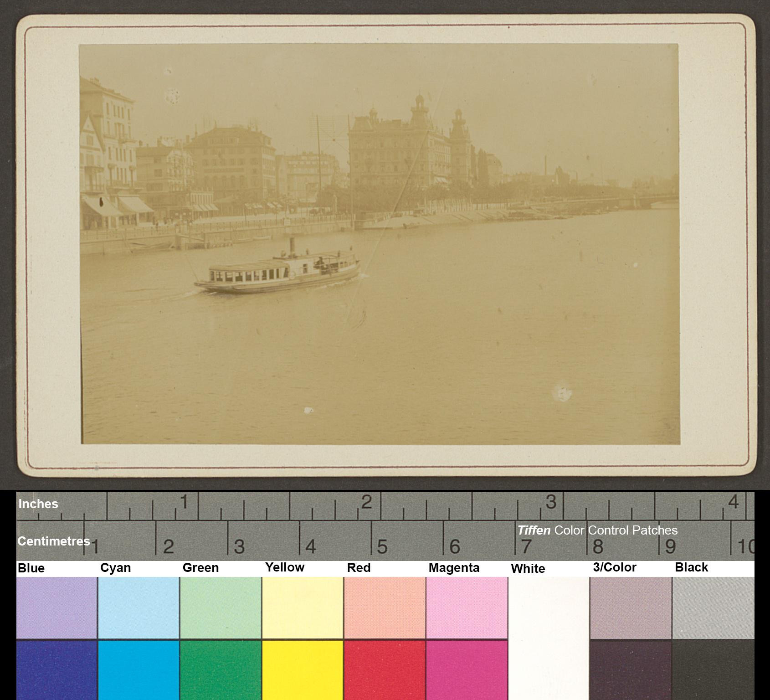The height and width of the screenshot is (700, 770).
Task: Click the 'Centimetres' ruler label
Action: coord(54,541)
